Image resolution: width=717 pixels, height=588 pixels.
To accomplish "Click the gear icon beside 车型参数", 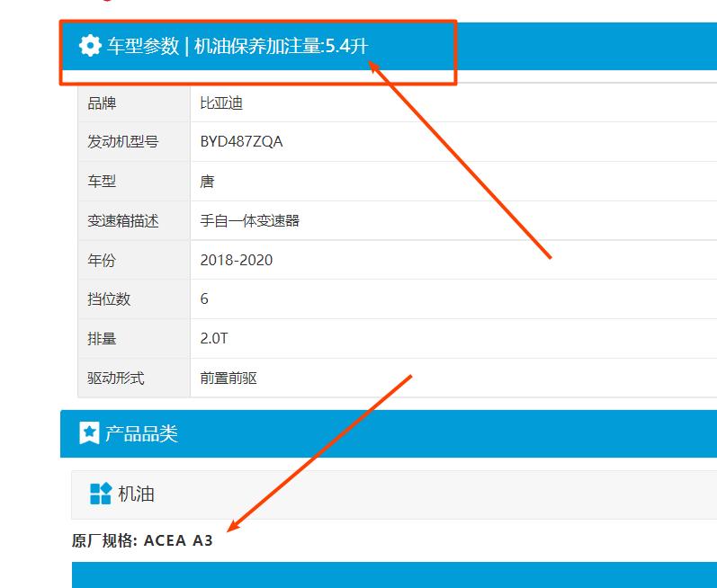I will tap(90, 45).
